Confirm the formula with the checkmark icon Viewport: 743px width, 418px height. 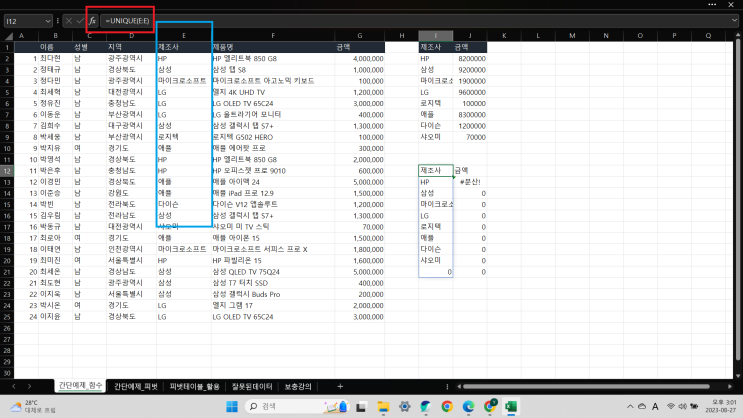click(80, 21)
